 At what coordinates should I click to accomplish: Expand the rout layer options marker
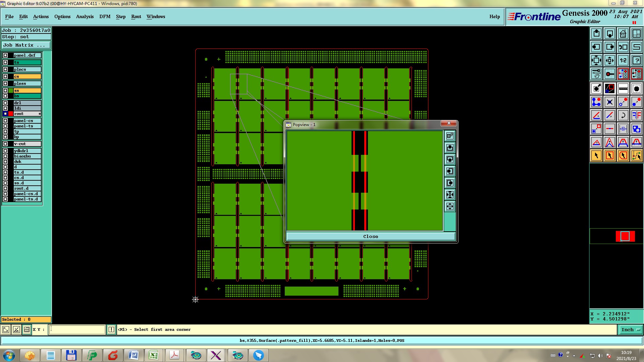point(40,114)
